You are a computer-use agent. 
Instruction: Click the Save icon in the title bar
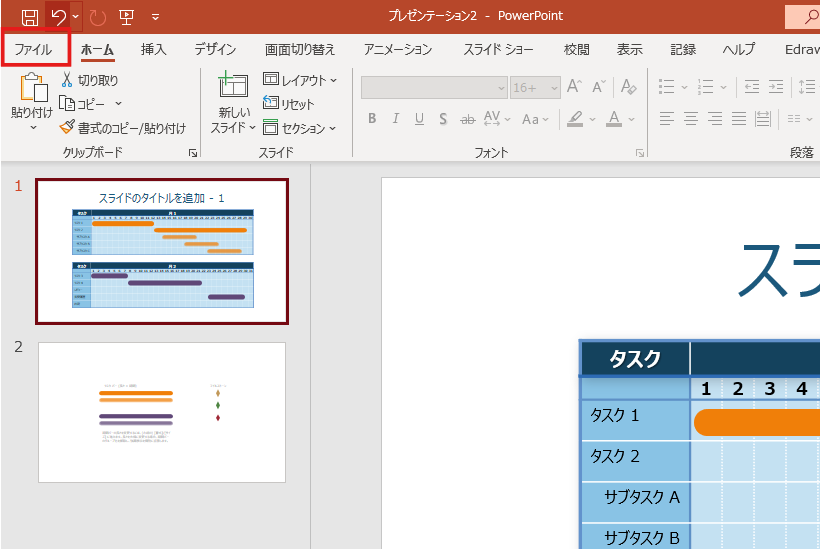29,17
